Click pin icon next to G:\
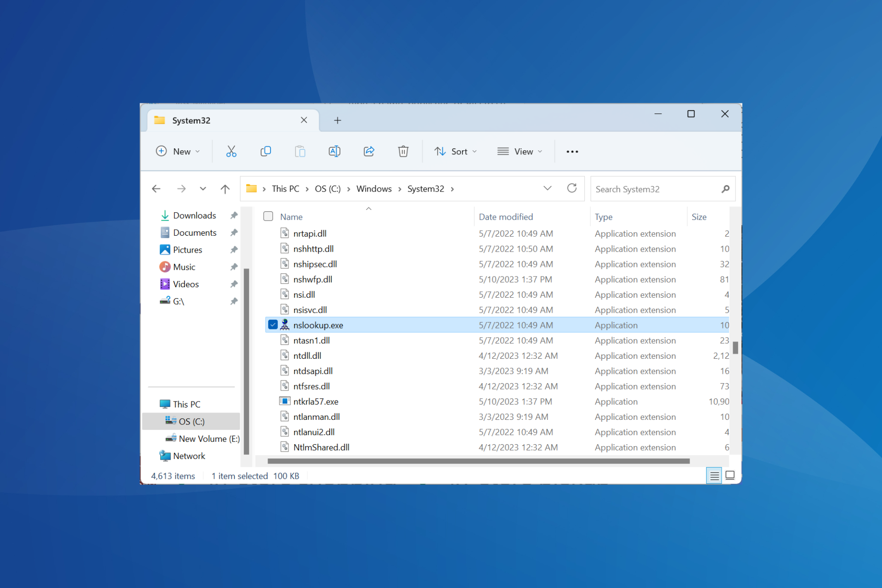The height and width of the screenshot is (588, 882). [x=234, y=301]
